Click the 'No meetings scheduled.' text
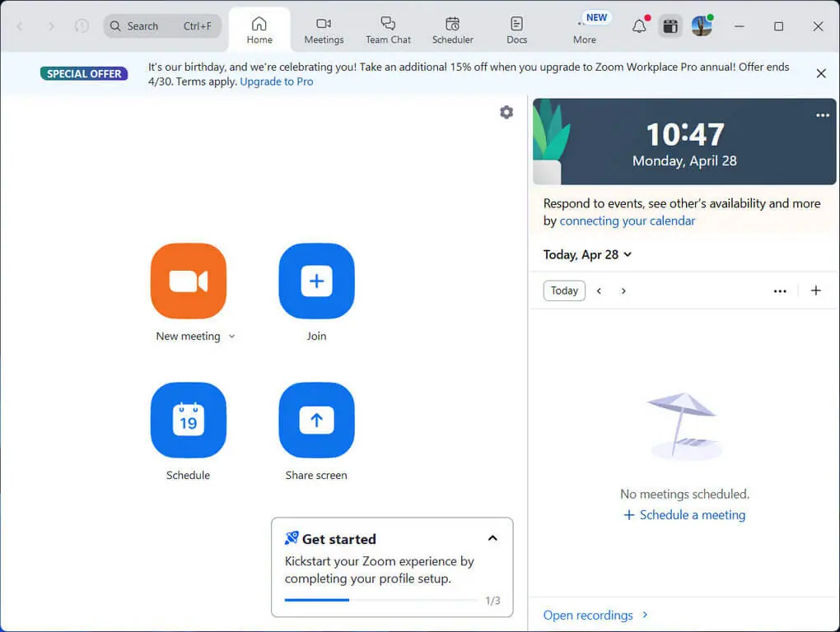Viewport: 840px width, 632px height. click(684, 494)
